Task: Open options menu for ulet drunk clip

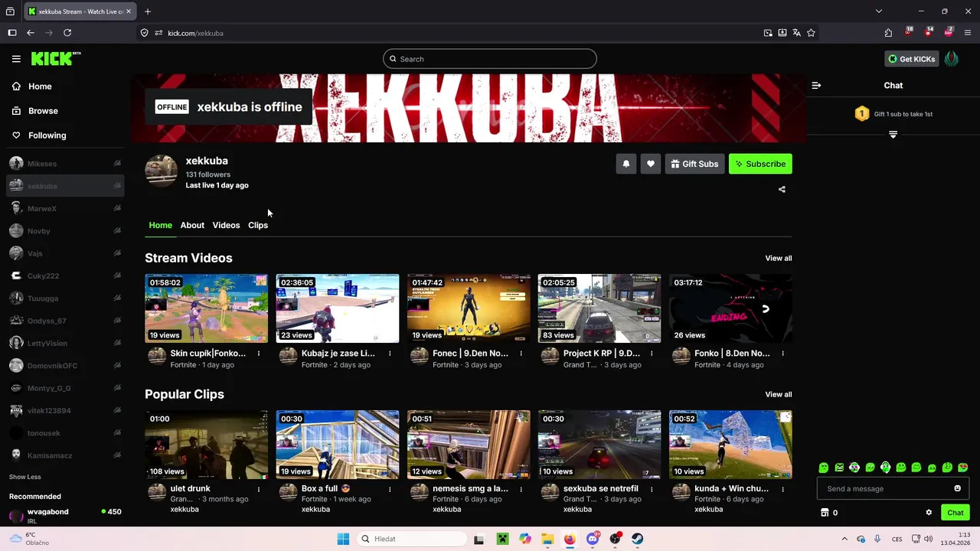Action: point(259,489)
